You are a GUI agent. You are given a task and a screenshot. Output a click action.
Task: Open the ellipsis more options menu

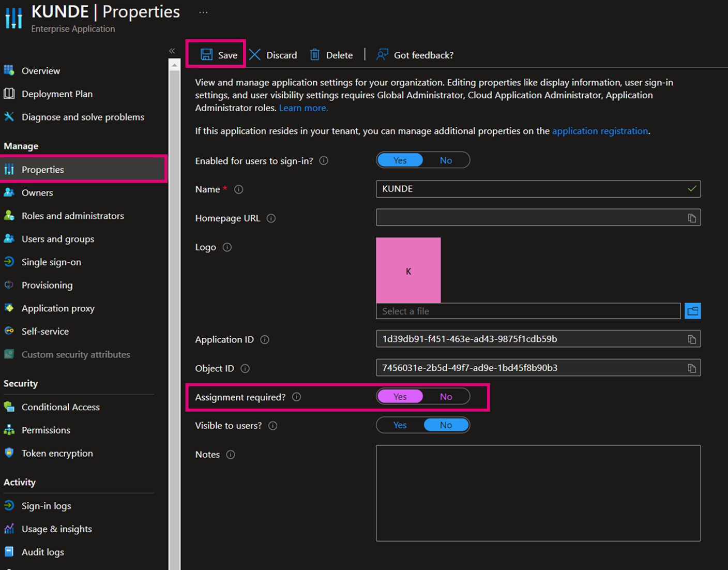203,12
